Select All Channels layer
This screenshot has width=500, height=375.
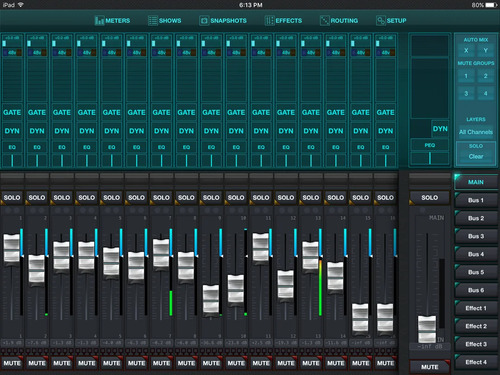pos(476,132)
